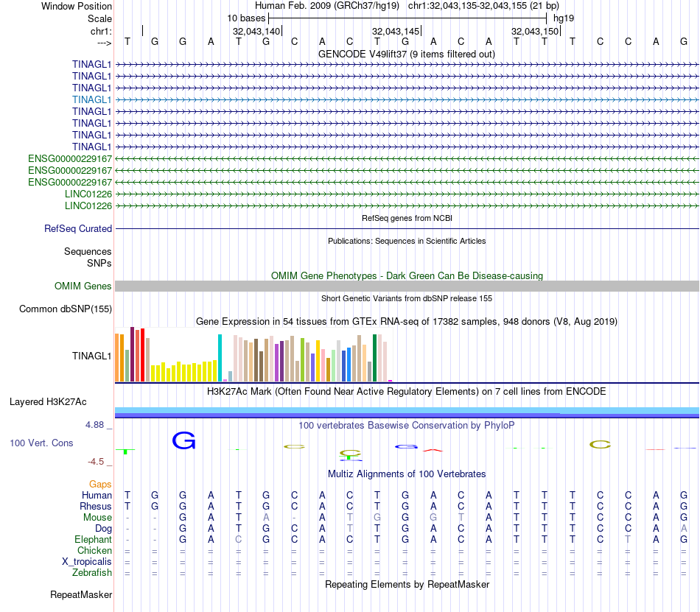Click the RefSeq genes from NCBI title
This screenshot has height=612, width=700.
(407, 218)
